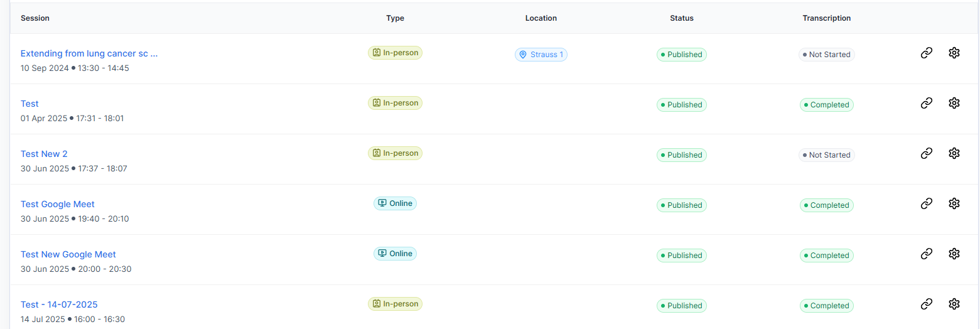This screenshot has height=329, width=980.
Task: Click the Strauss 1 location tag
Action: coord(541,55)
